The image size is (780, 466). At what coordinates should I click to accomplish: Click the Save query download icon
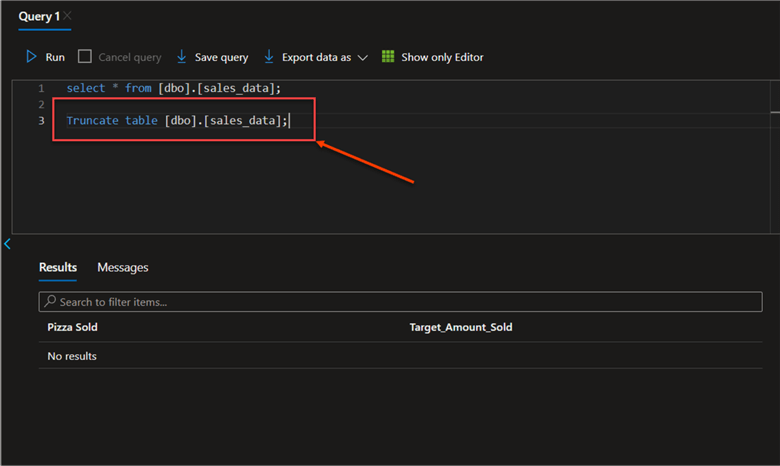pos(182,57)
